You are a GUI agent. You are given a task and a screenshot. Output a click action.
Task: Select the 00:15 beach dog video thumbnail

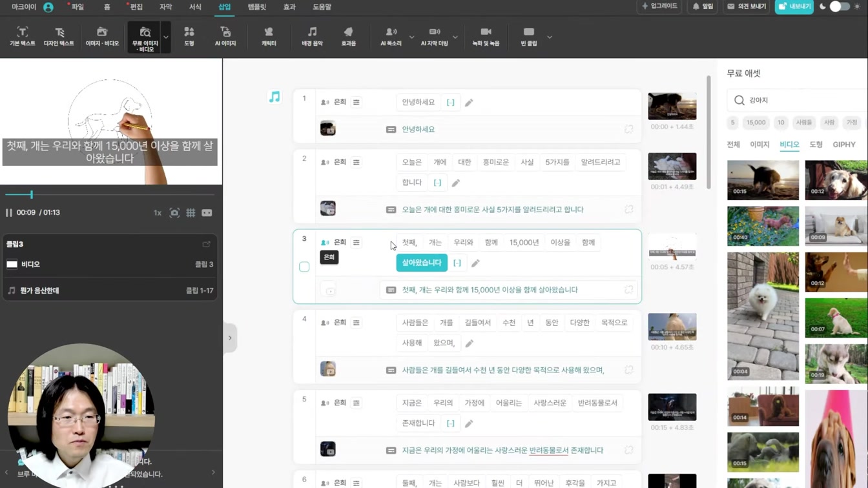[x=763, y=180]
